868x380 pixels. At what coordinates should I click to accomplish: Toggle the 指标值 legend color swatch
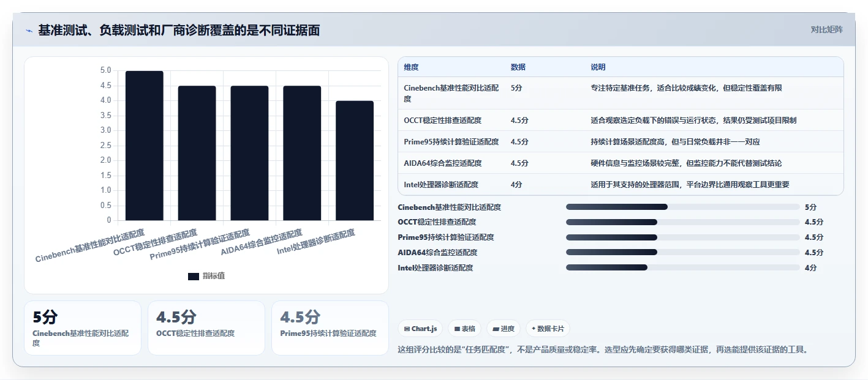tap(194, 276)
